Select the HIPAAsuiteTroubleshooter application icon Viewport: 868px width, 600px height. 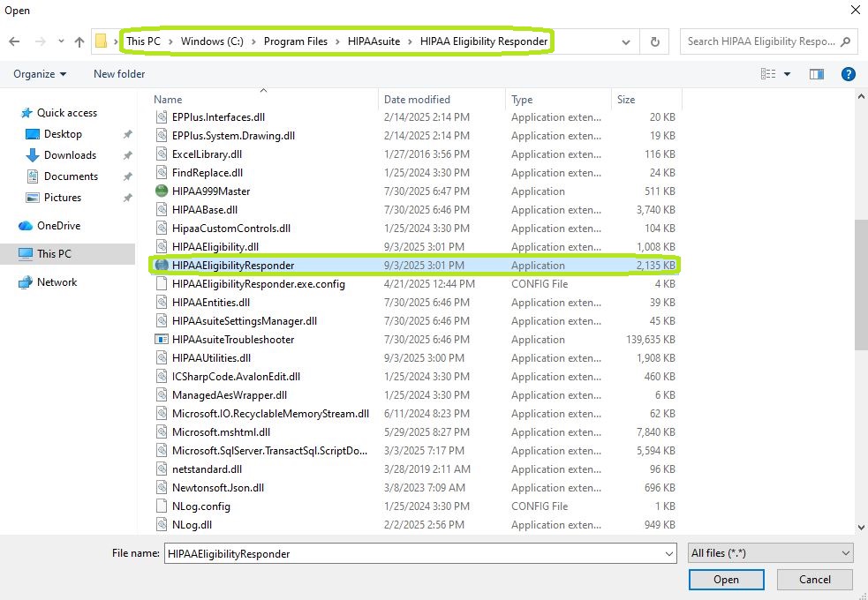pos(161,340)
